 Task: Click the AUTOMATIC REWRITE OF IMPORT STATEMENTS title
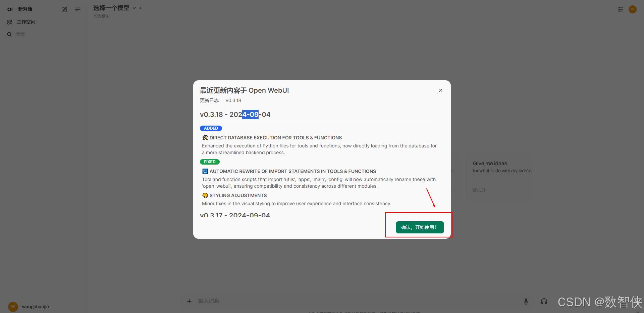pyautogui.click(x=293, y=171)
